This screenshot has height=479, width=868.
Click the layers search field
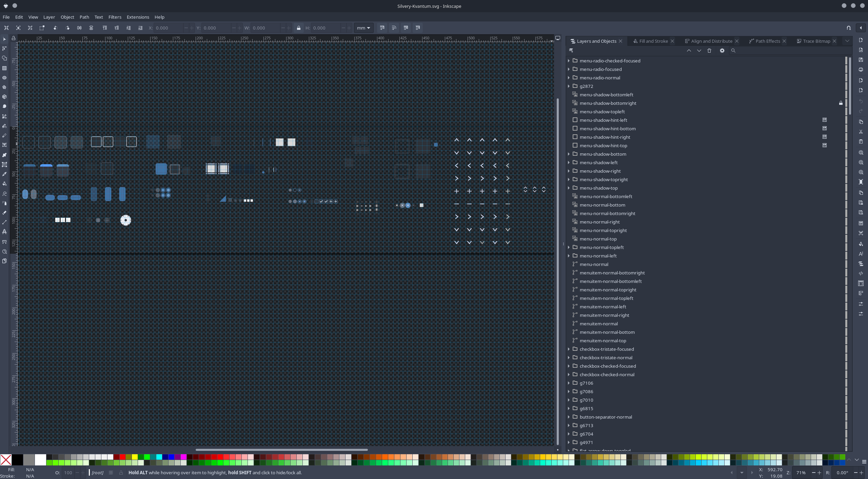point(790,51)
